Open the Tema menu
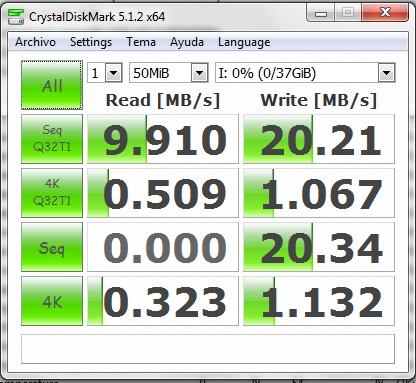 click(x=141, y=42)
